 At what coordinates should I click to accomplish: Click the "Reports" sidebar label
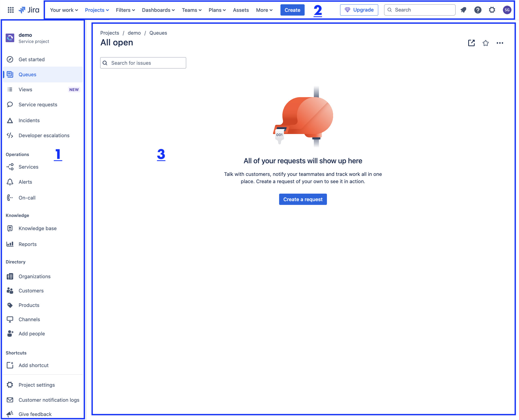pyautogui.click(x=27, y=244)
